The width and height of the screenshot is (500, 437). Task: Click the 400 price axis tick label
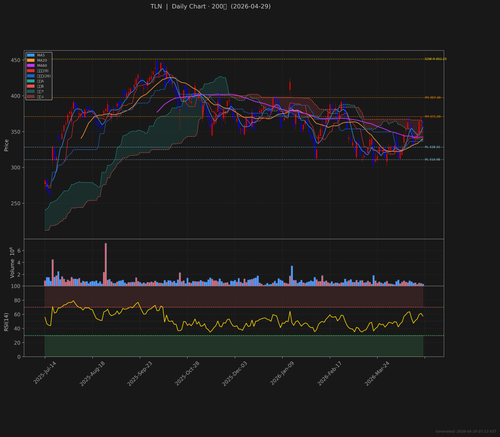click(x=15, y=96)
